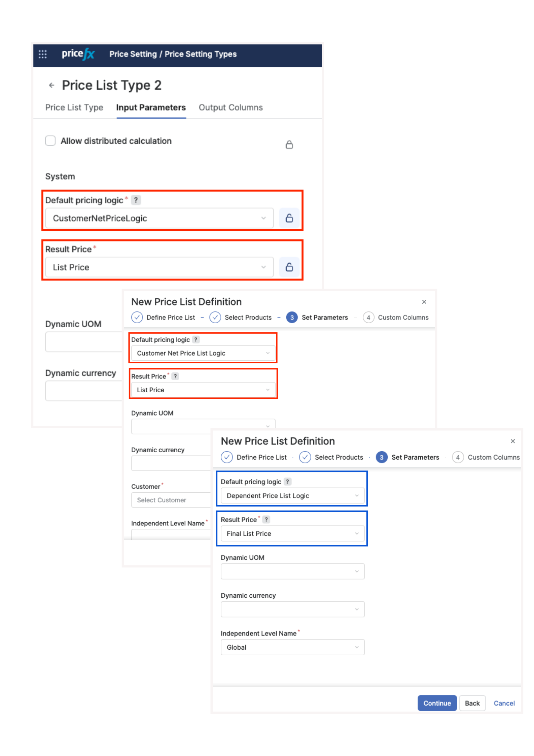Open the Global independent level dropdown

pyautogui.click(x=292, y=647)
